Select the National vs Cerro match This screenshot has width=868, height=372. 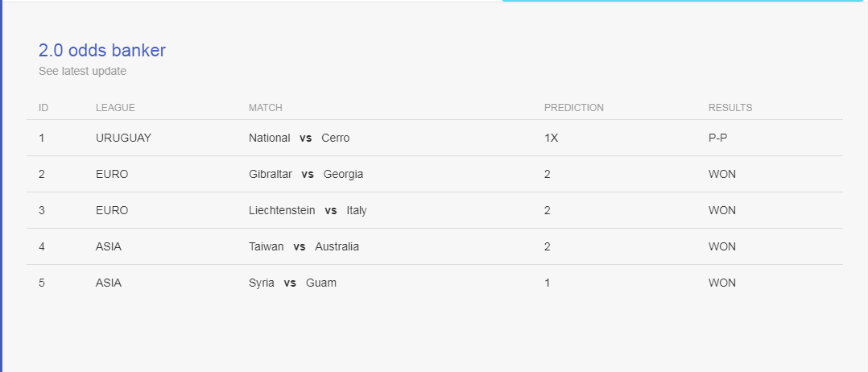(299, 138)
